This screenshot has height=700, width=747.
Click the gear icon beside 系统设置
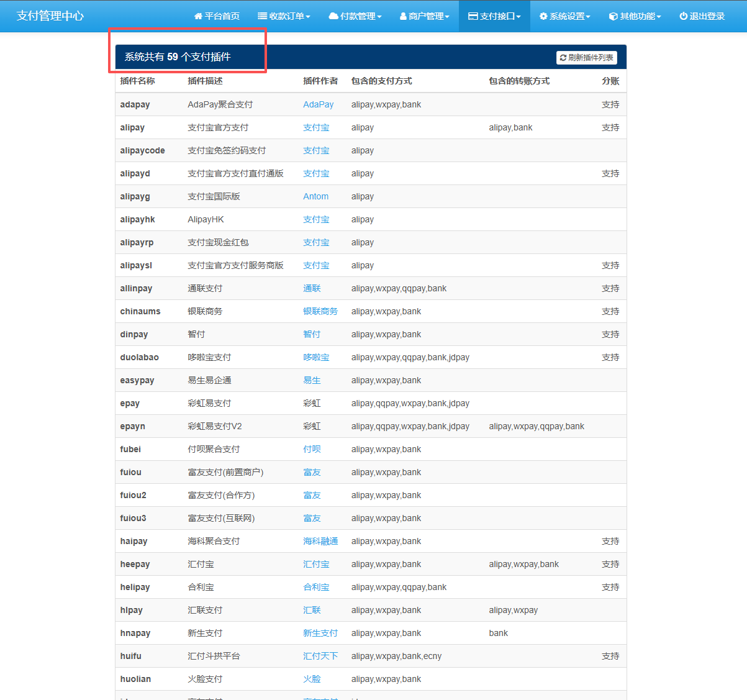[543, 16]
